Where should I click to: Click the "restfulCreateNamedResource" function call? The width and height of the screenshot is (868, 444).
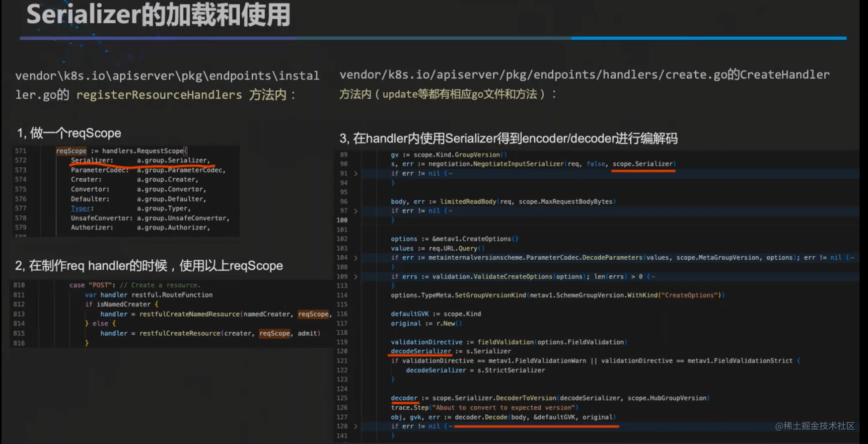[190, 314]
